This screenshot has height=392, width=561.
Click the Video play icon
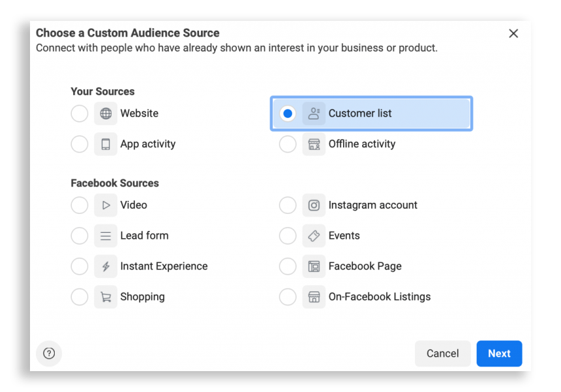[106, 205]
